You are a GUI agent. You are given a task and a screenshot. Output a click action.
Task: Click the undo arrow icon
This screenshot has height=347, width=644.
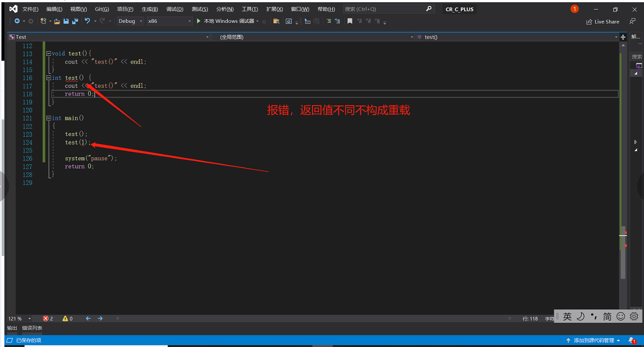(x=87, y=21)
